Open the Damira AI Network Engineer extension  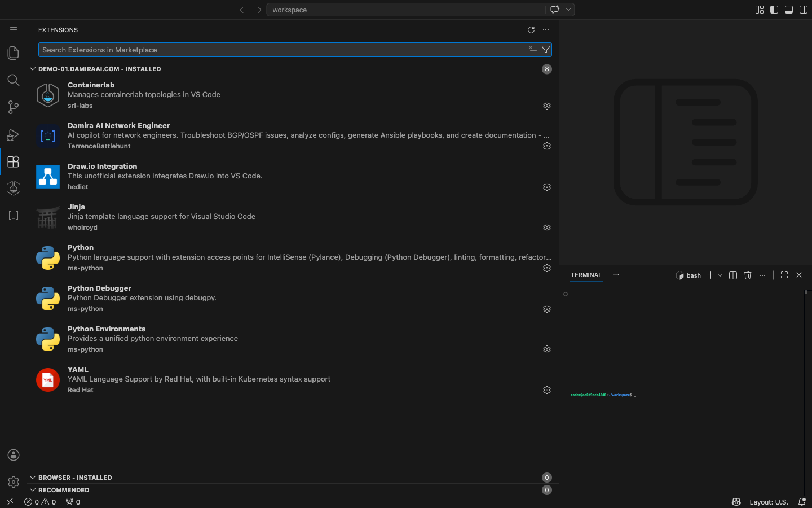click(293, 136)
